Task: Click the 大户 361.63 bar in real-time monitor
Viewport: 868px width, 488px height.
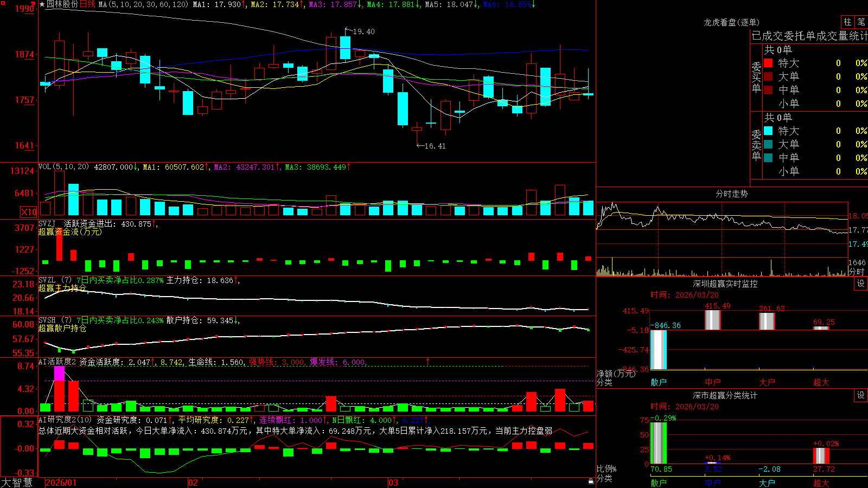Action: (x=767, y=321)
